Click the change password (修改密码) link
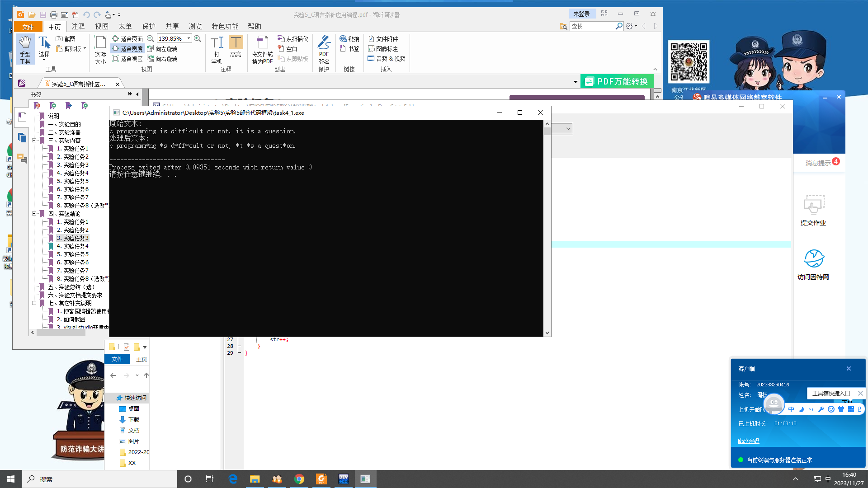Viewport: 868px width, 488px height. tap(748, 441)
